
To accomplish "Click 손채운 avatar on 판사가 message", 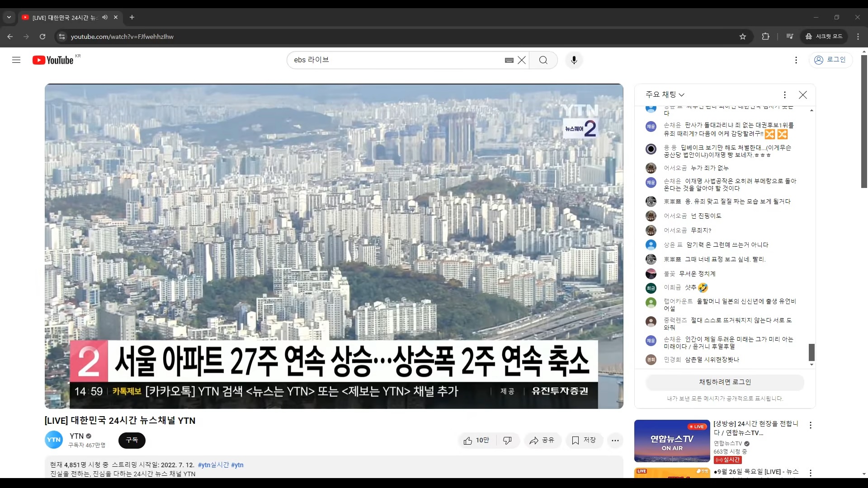I will pyautogui.click(x=651, y=127).
